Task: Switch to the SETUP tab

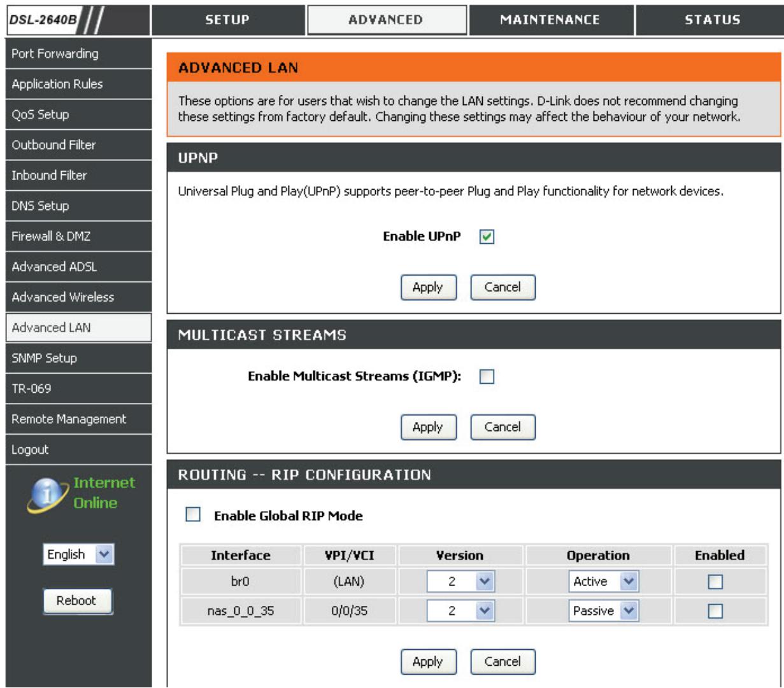Action: [227, 20]
